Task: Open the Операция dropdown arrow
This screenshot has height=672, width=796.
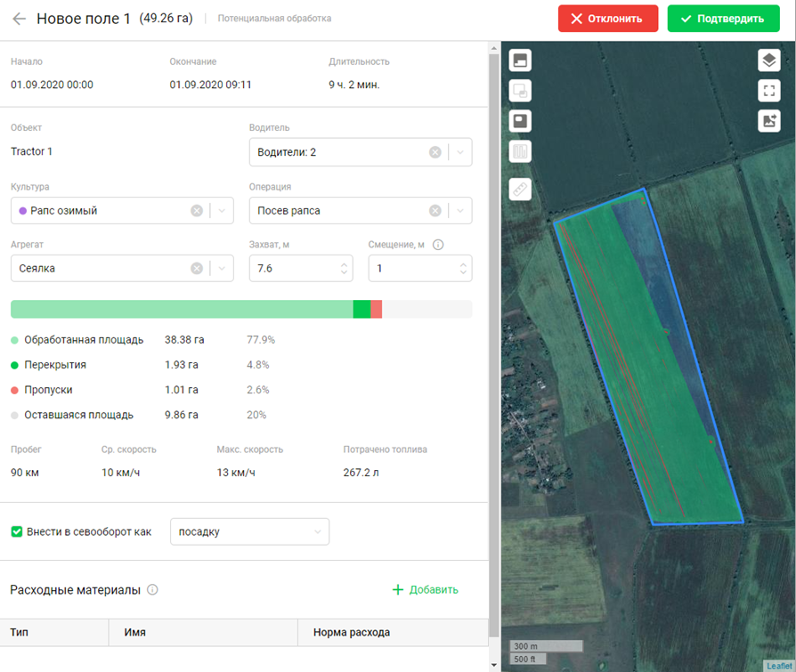Action: pyautogui.click(x=460, y=211)
